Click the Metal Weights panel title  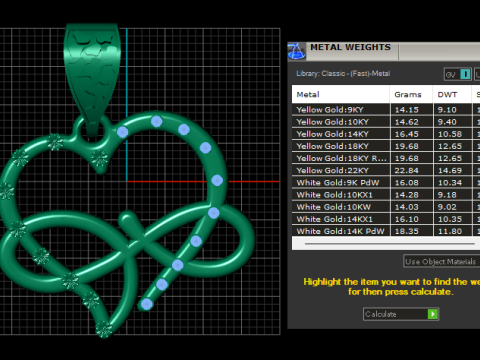(x=350, y=47)
